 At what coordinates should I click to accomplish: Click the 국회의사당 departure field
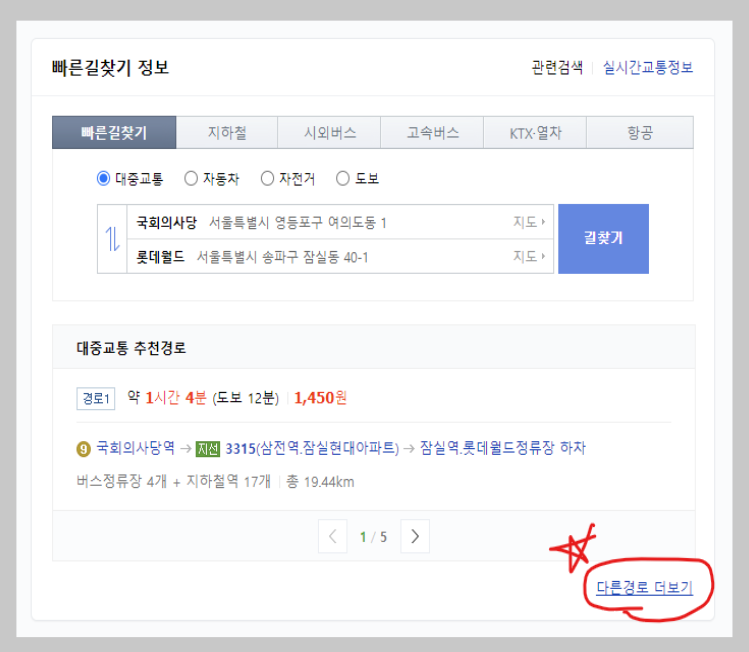(340, 222)
